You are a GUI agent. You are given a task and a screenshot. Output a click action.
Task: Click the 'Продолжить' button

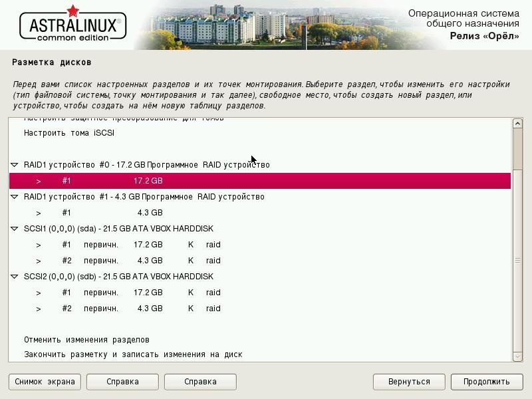coord(486,382)
